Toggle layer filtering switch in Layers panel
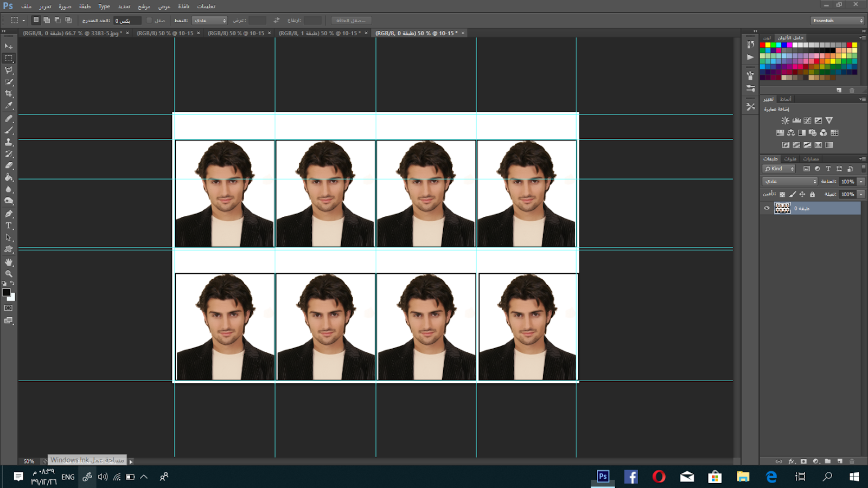 coord(864,169)
